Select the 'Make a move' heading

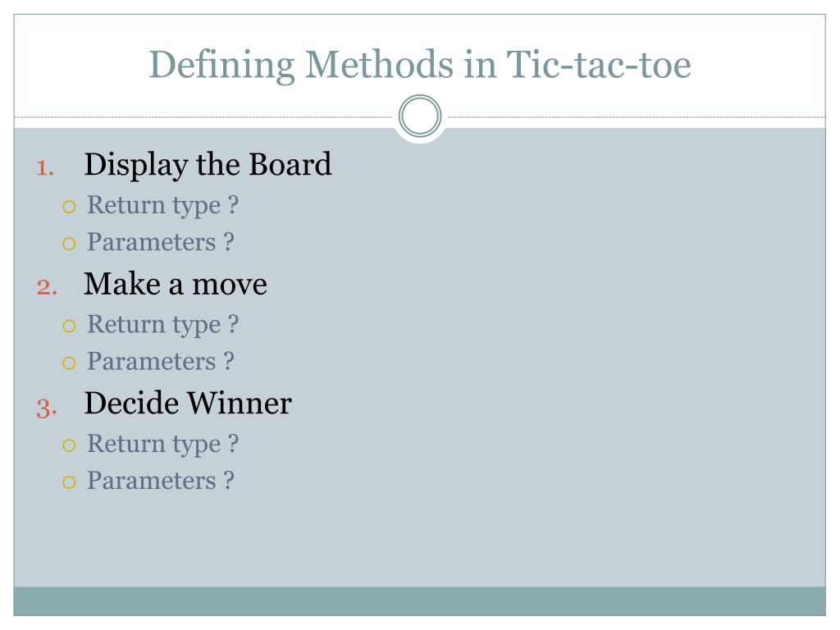[x=176, y=284]
